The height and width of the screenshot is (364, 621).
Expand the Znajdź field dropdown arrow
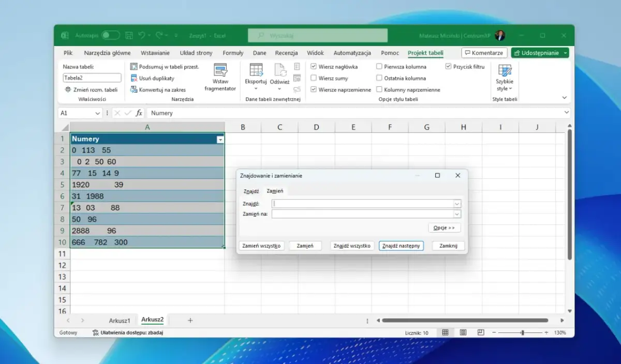click(x=457, y=204)
